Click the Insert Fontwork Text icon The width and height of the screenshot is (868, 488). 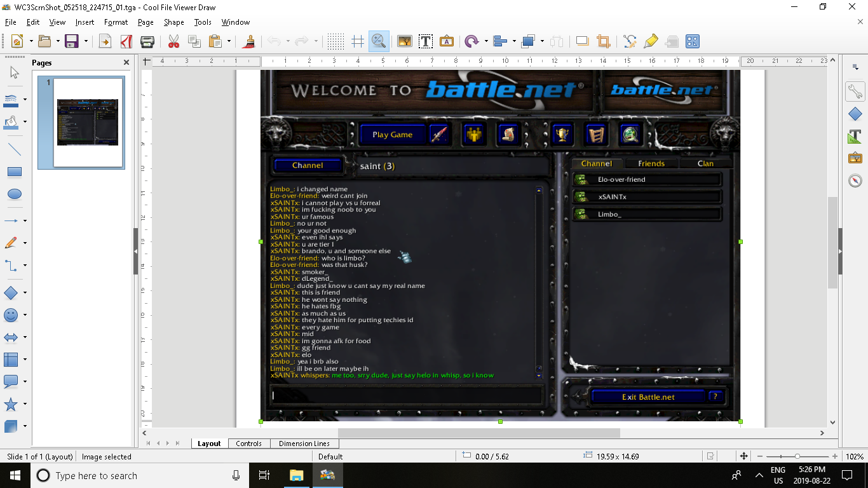447,41
